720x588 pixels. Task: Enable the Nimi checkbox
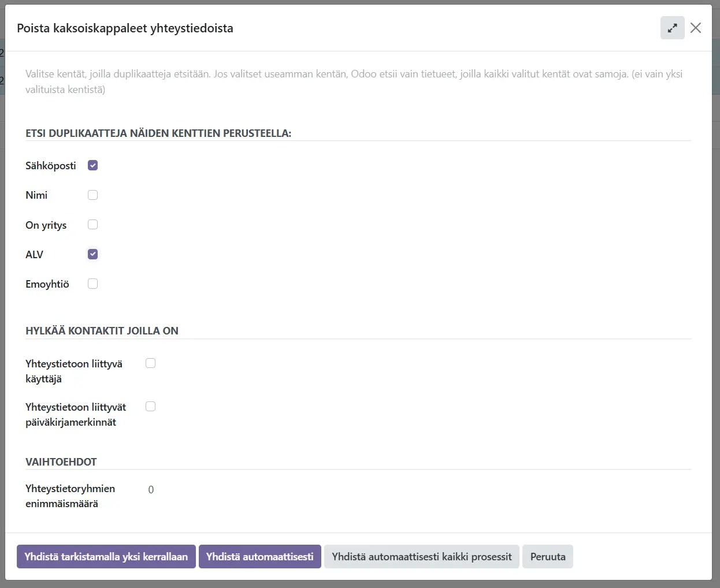point(92,195)
